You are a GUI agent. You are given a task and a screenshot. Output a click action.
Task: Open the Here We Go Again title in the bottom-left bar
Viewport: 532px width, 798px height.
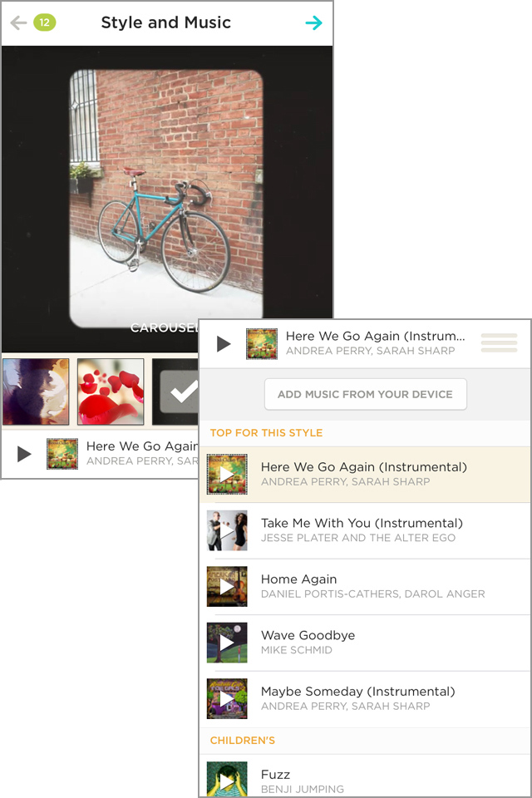click(141, 446)
